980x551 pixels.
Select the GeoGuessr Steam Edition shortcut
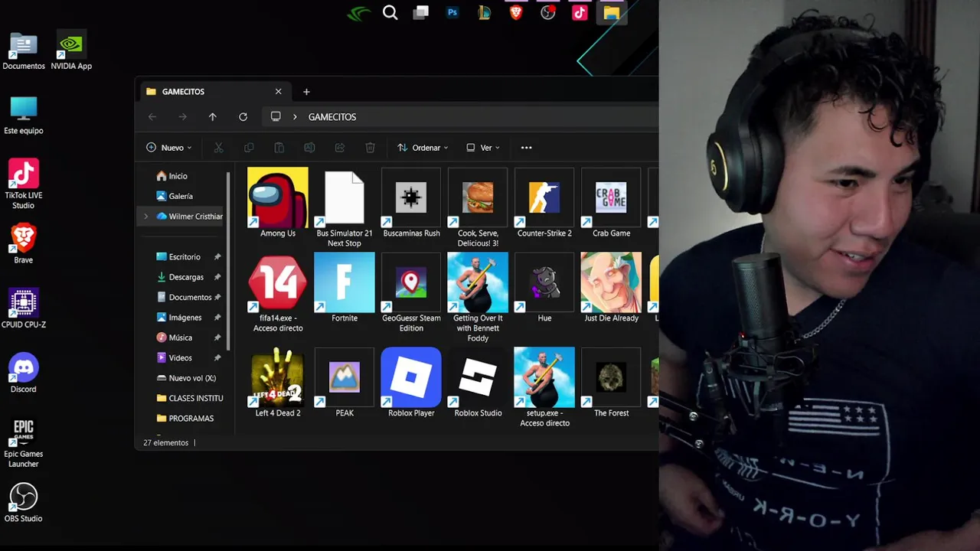click(411, 293)
